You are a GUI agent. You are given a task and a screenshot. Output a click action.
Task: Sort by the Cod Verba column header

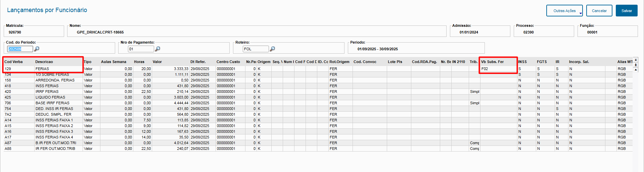[x=13, y=62]
